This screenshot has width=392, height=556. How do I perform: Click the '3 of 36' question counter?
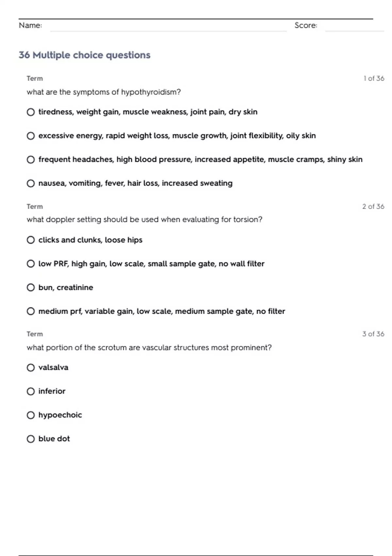pos(373,334)
